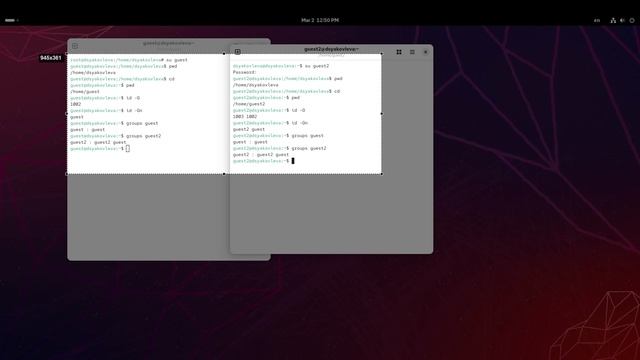Click the 'su guest2' command line in right terminal

pos(281,66)
